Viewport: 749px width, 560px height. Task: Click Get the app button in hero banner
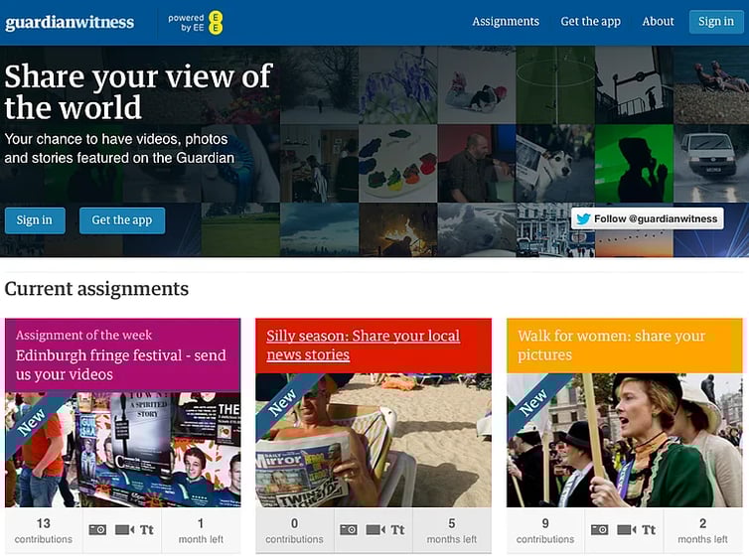tap(122, 220)
